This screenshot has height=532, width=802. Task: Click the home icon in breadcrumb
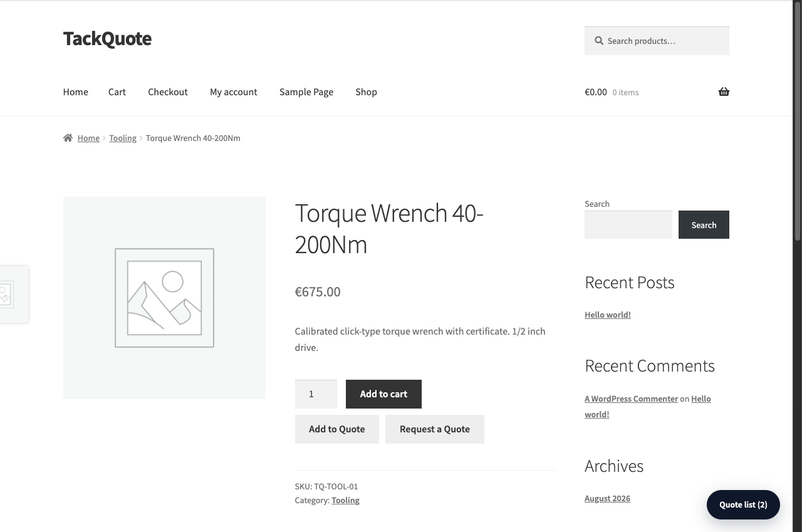68,138
